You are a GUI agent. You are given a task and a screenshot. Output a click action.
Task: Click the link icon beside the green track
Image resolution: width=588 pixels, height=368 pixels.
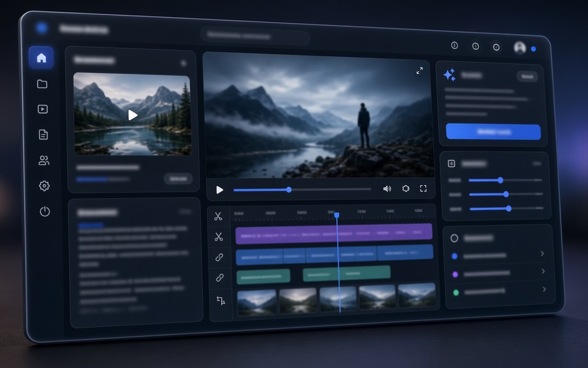pos(220,277)
